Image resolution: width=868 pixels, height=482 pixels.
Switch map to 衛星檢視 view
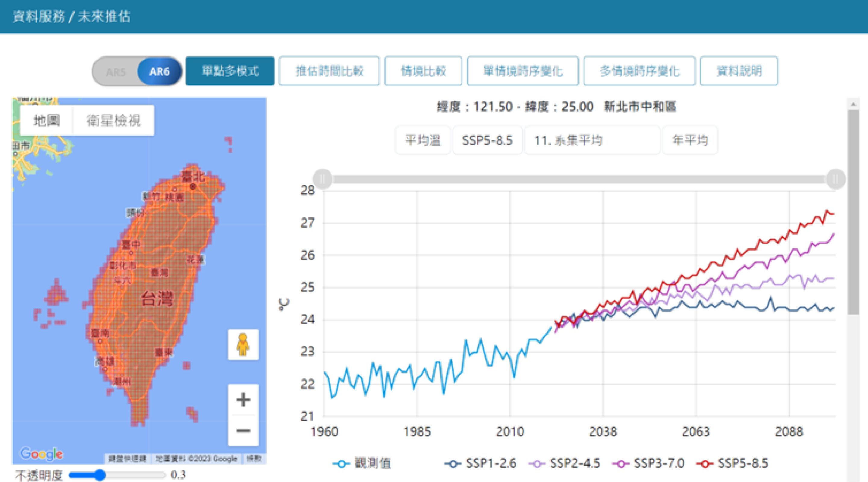(114, 120)
